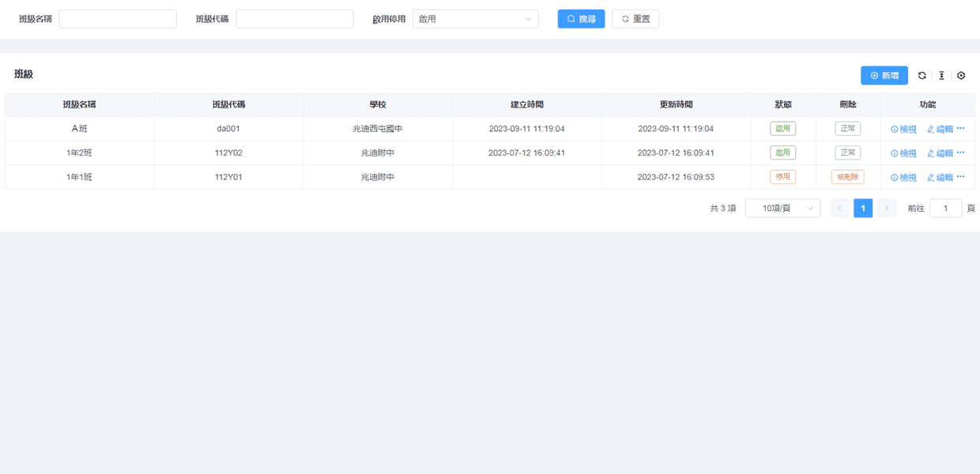Go to next page arrow
Viewport: 980px width, 474px height.
tap(887, 209)
